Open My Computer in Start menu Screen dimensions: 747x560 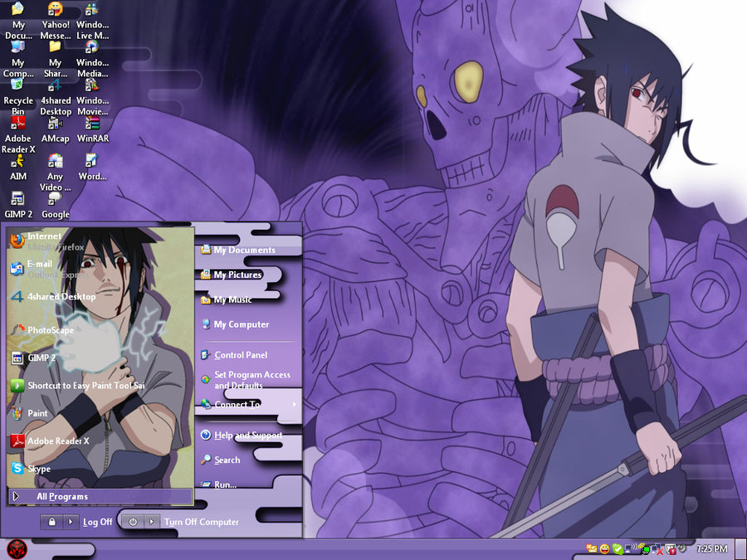(235, 324)
